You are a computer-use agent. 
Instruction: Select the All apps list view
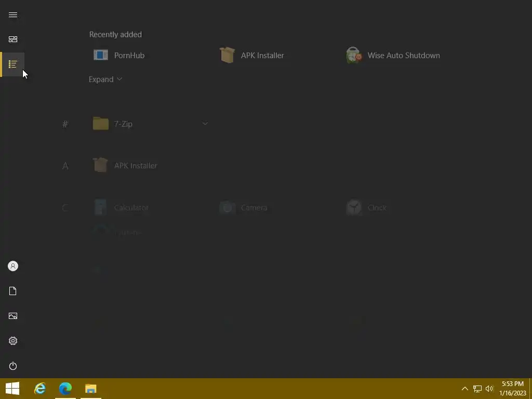point(13,64)
